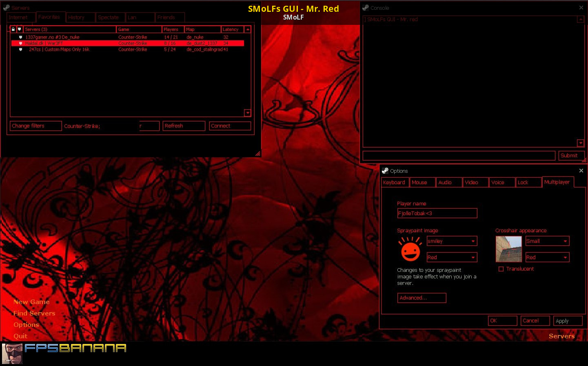588x366 pixels.
Task: Click Options in main menu
Action: pyautogui.click(x=26, y=325)
